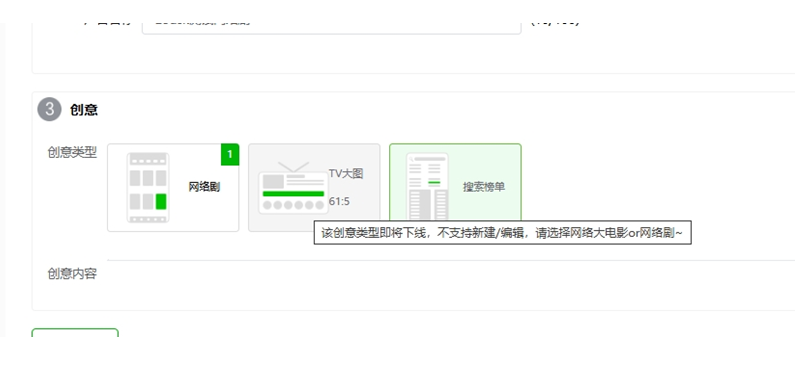This screenshot has width=795, height=368.
Task: Focus the partially visible name input field
Action: (332, 28)
